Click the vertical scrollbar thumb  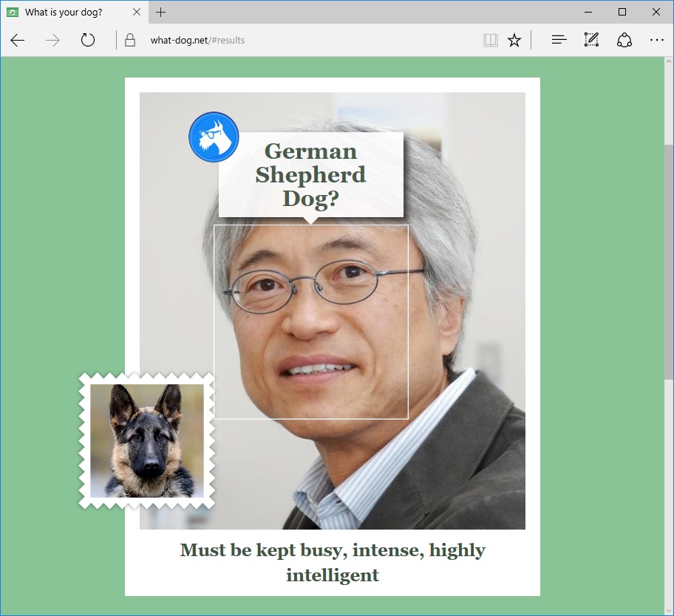click(x=668, y=262)
